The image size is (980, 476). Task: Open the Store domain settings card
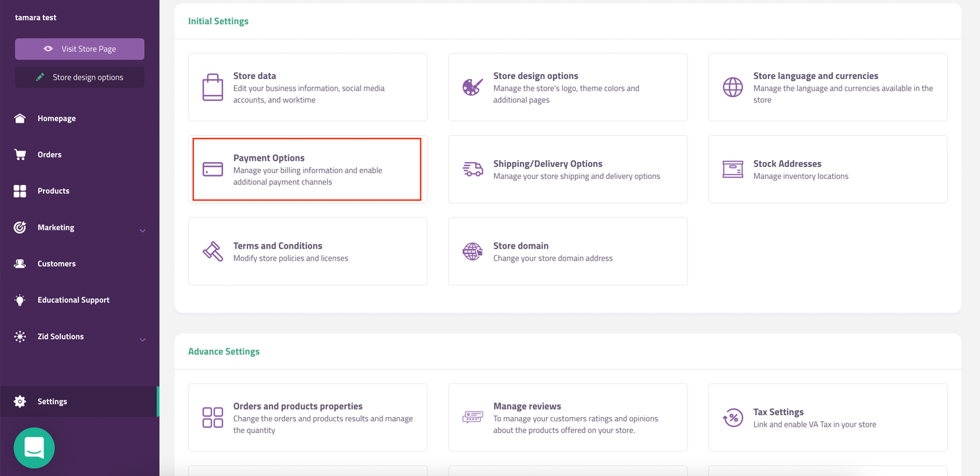567,252
